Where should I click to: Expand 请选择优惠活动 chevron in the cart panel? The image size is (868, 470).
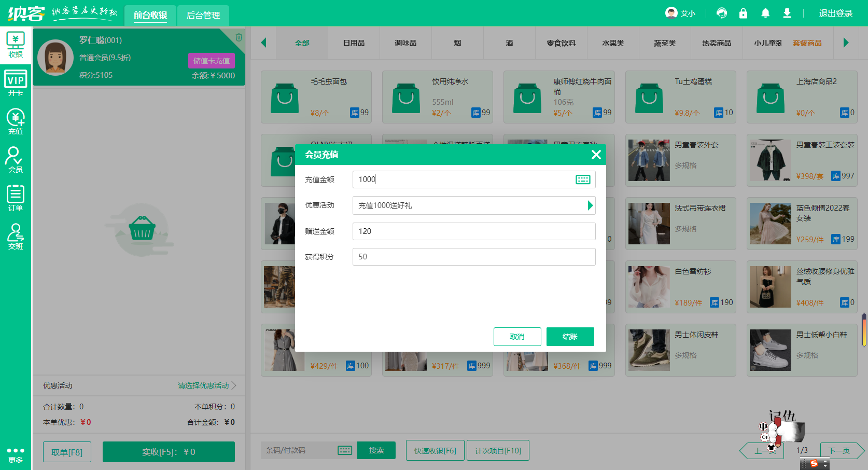tap(234, 385)
